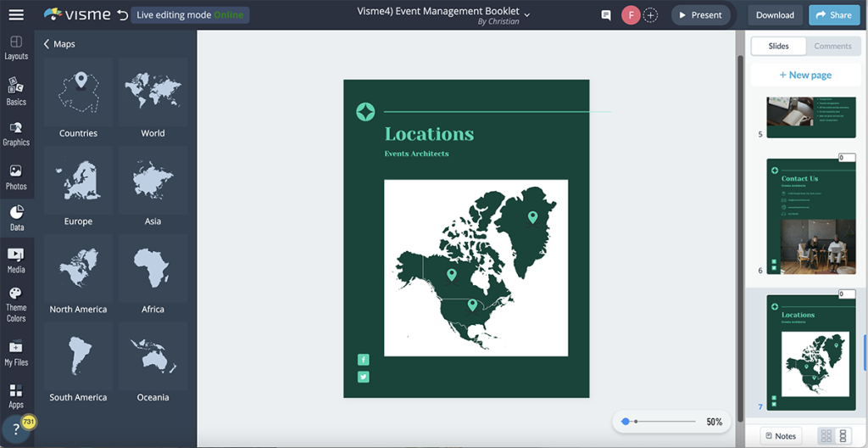This screenshot has height=448, width=868.
Task: Select the Slides tab
Action: tap(778, 46)
